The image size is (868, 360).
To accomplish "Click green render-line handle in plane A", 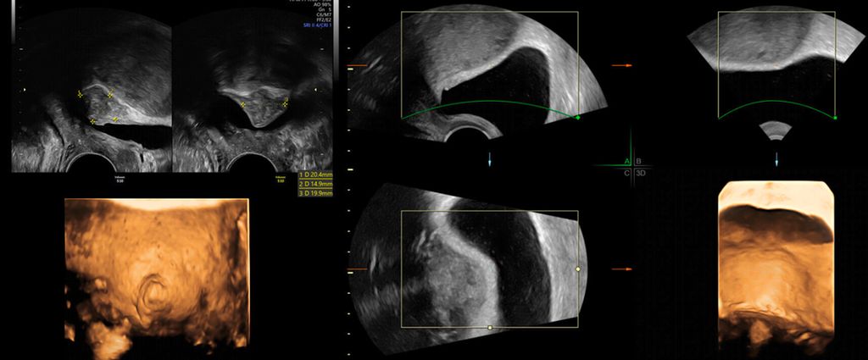I will pos(578,118).
